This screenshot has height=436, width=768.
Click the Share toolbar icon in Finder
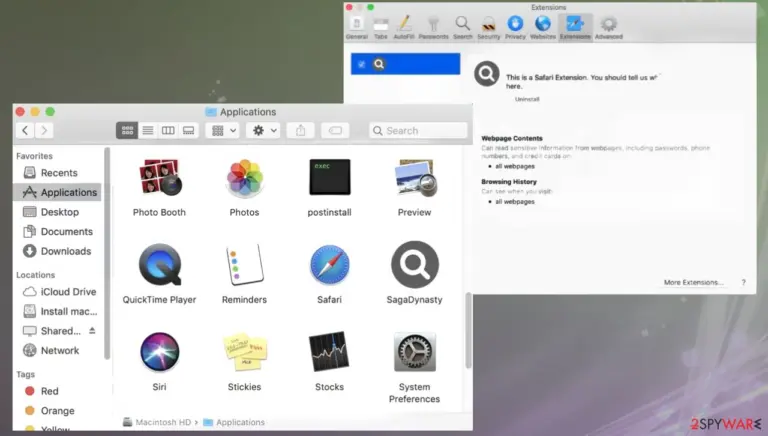300,130
